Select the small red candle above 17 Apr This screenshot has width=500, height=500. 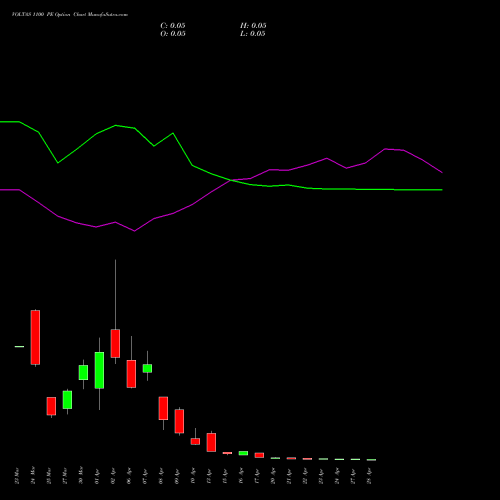click(259, 455)
